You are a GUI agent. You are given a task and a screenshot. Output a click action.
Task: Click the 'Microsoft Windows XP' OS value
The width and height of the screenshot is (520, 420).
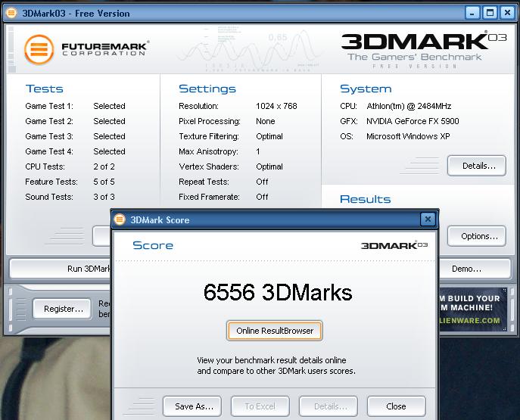click(x=408, y=136)
